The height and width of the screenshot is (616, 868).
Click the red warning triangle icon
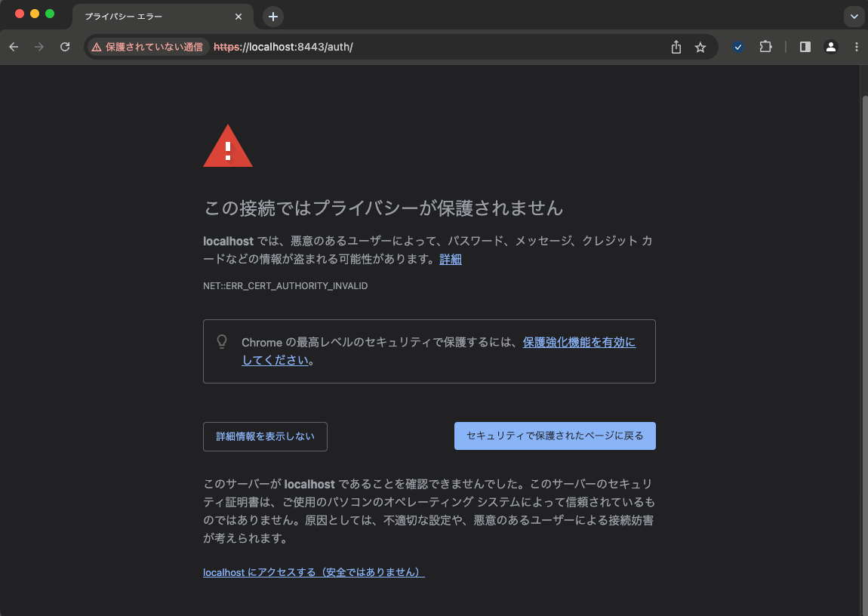point(227,146)
